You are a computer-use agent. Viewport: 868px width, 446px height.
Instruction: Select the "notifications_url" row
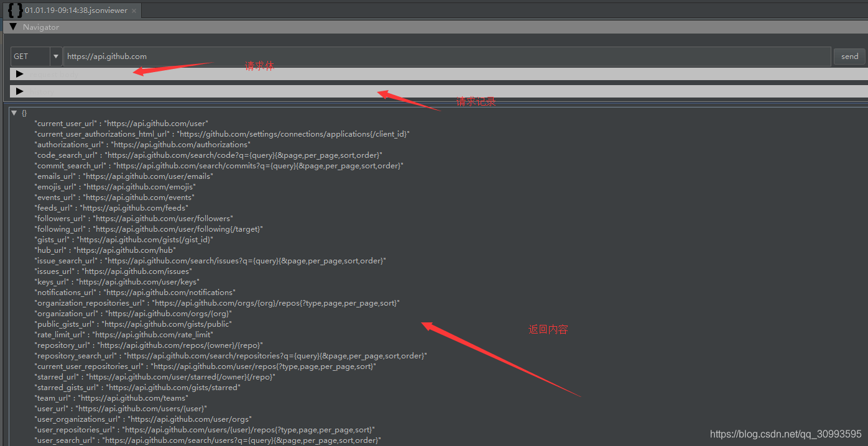point(135,293)
